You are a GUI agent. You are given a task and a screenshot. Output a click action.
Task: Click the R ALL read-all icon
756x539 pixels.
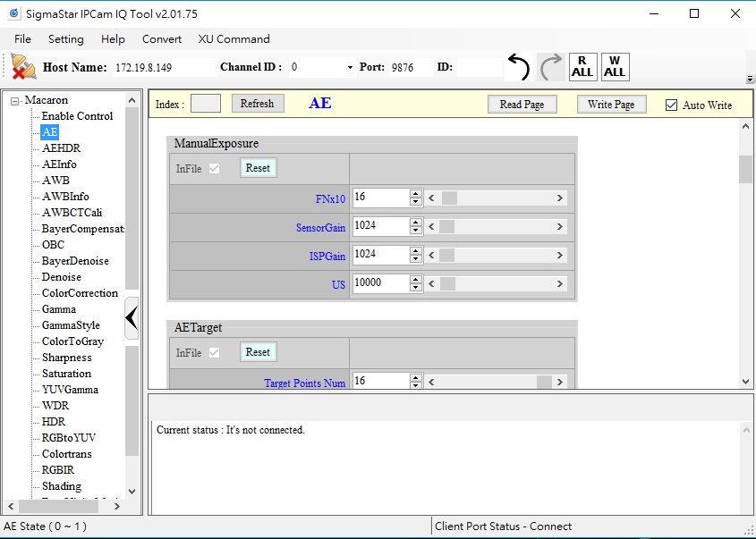(x=582, y=67)
